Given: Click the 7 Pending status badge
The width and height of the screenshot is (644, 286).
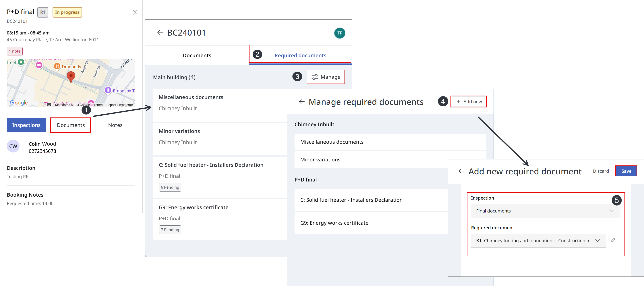Looking at the screenshot, I should (170, 230).
